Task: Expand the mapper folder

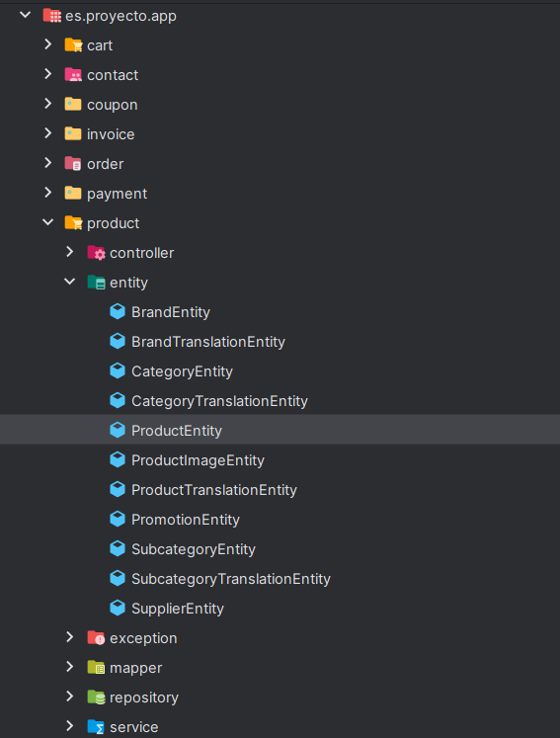Action: 70,667
